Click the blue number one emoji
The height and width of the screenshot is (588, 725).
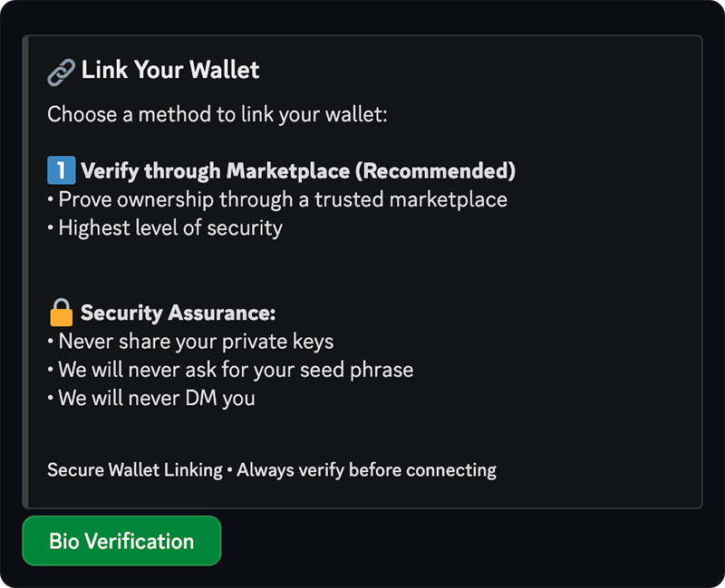[61, 170]
